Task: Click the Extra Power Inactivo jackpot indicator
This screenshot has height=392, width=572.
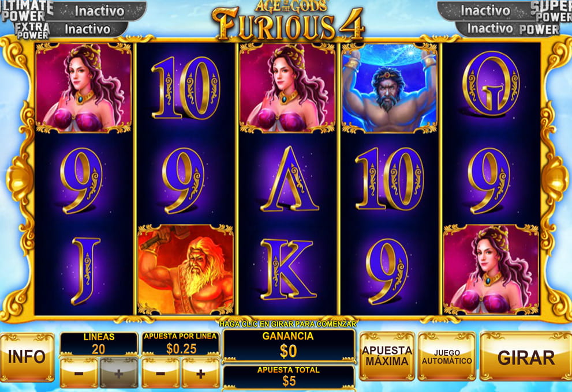Action: click(88, 29)
